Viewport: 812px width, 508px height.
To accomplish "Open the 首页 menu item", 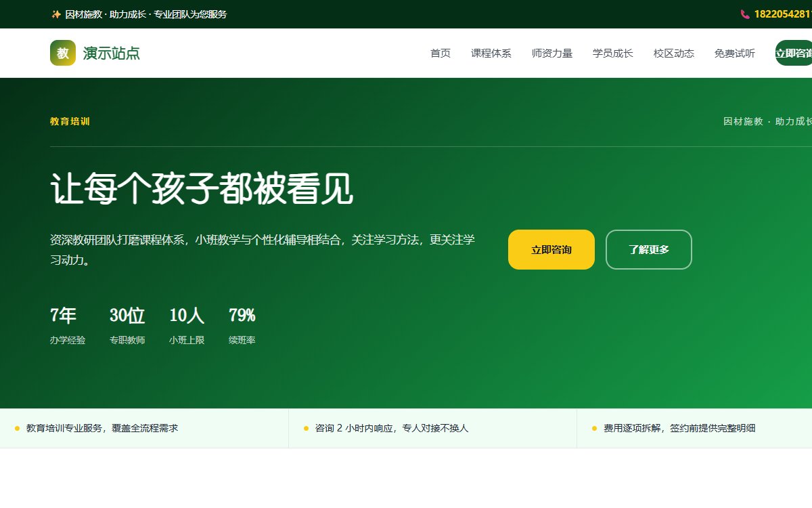I will tap(441, 54).
